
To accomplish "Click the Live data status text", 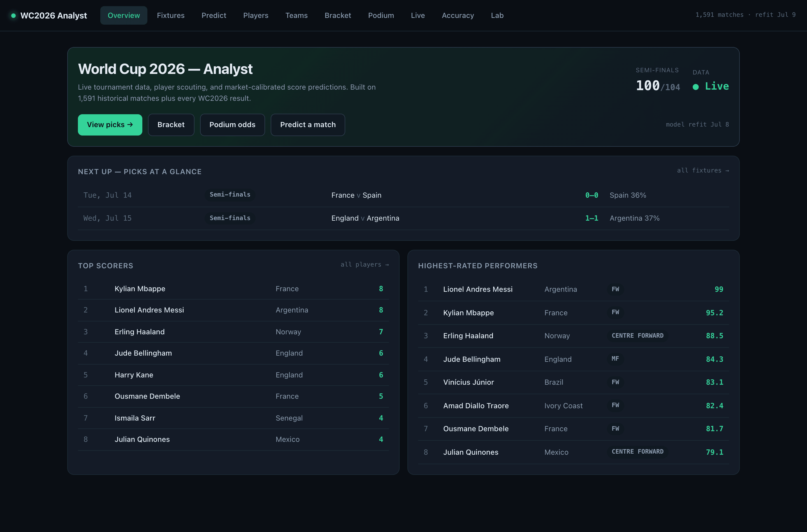I will click(x=717, y=86).
